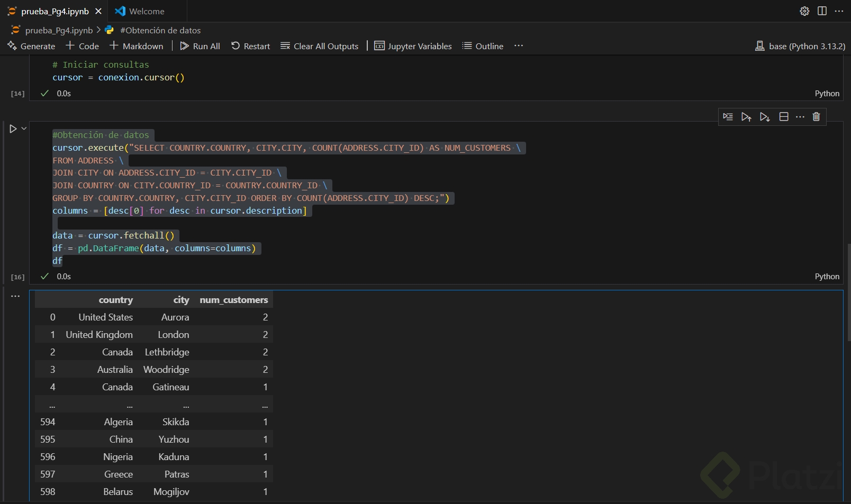Image resolution: width=851 pixels, height=504 pixels.
Task: Click Clear All Outputs
Action: coord(319,46)
